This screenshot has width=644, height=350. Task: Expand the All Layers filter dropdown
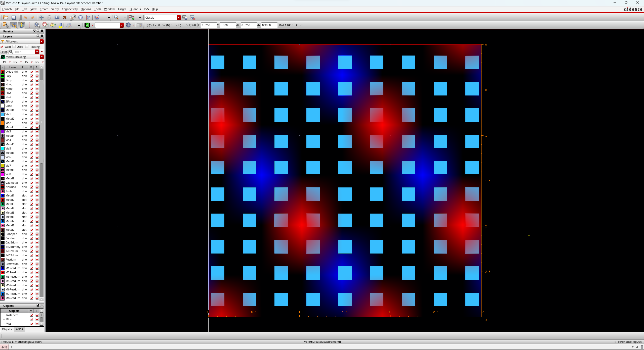(42, 41)
